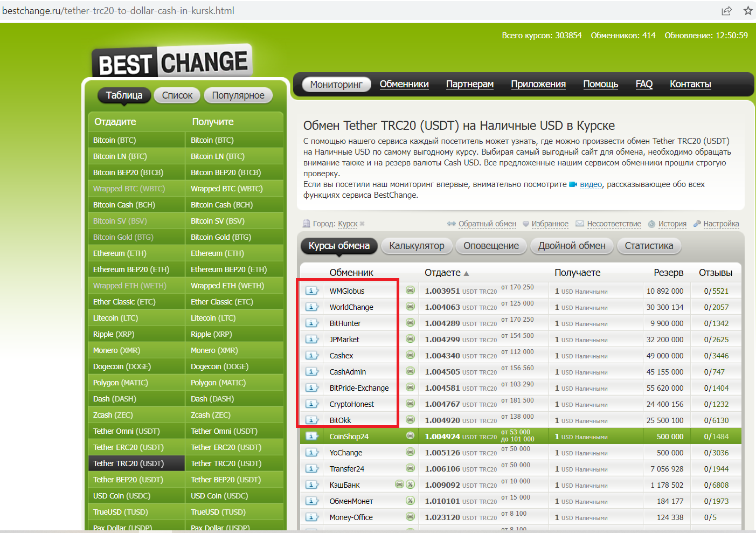This screenshot has width=756, height=533.
Task: Open Оповещение tab
Action: (x=491, y=246)
